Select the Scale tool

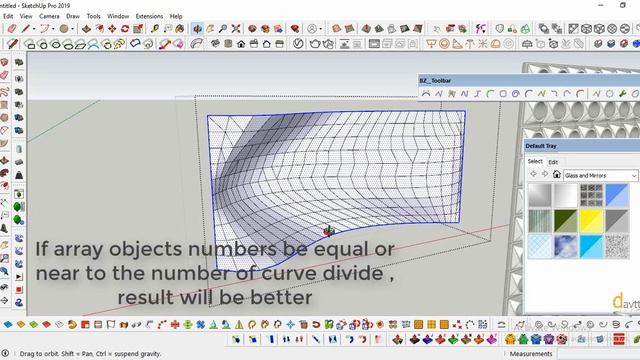click(138, 29)
